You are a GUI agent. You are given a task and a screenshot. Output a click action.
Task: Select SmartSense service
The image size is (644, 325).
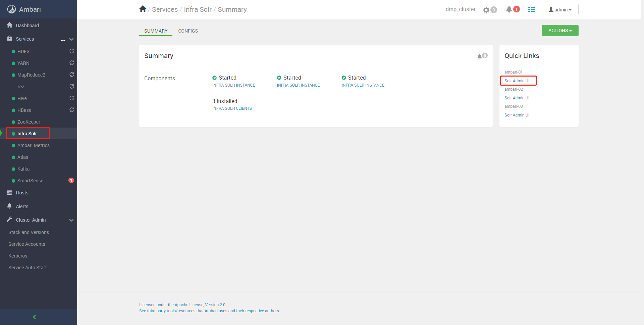tap(30, 181)
